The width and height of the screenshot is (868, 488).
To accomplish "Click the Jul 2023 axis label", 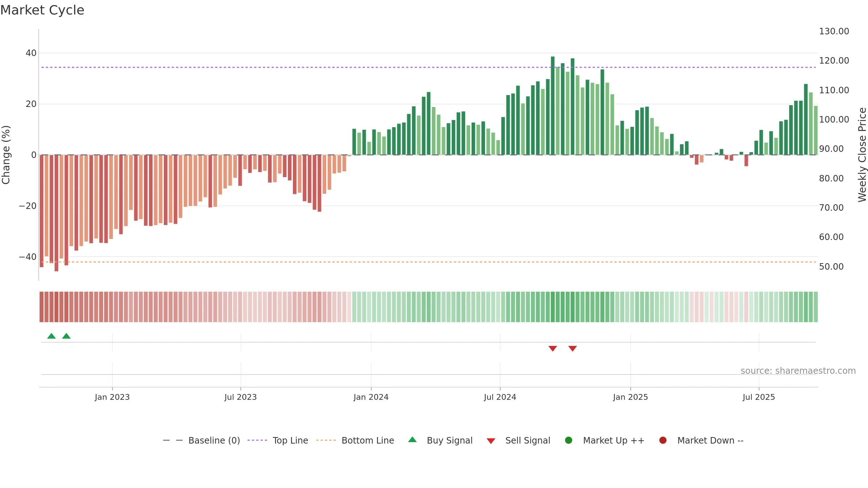I will pyautogui.click(x=241, y=397).
